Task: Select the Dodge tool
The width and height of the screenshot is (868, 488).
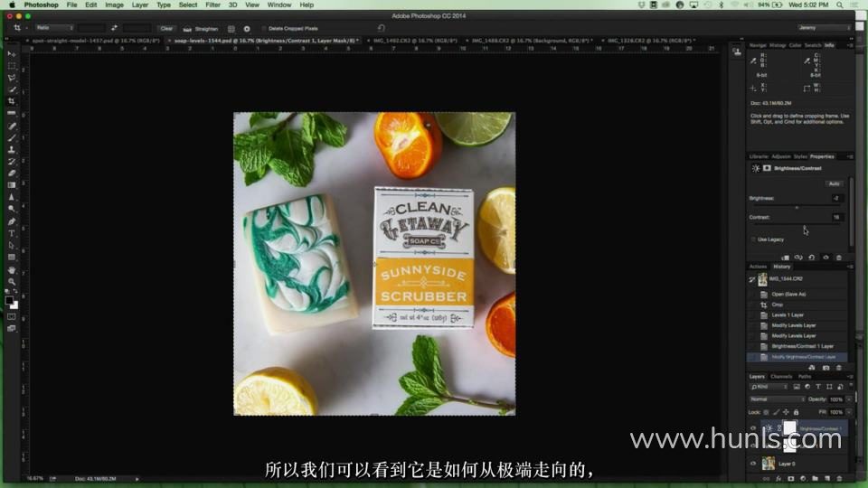Action: click(x=12, y=209)
